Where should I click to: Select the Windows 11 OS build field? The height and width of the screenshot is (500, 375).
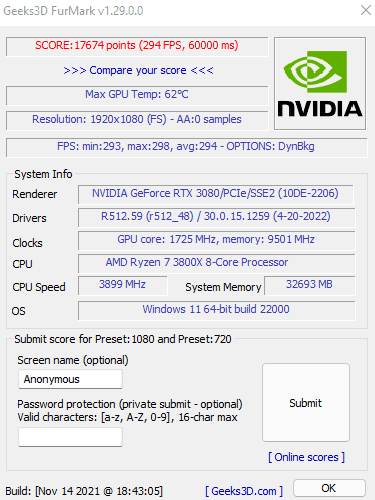pyautogui.click(x=217, y=311)
